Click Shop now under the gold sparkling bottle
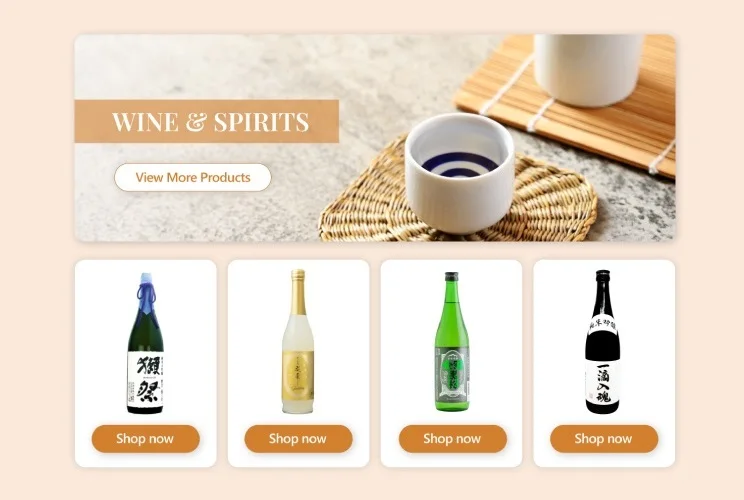This screenshot has height=500, width=744. (298, 438)
